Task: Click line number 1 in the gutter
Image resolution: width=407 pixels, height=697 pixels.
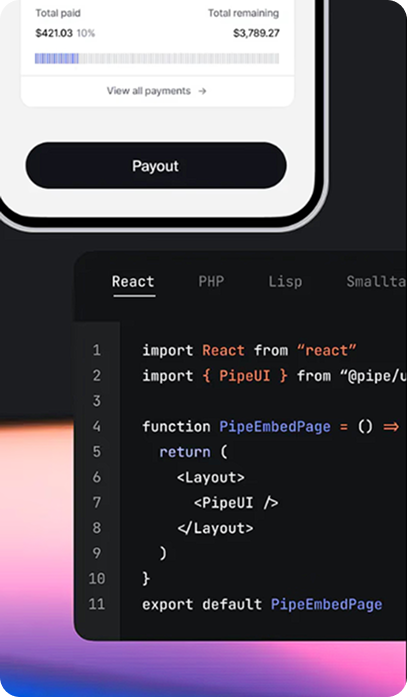Action: click(x=97, y=350)
